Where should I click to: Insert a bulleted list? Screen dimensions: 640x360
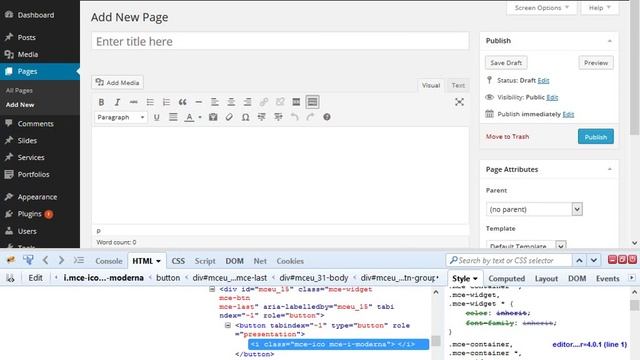(150, 102)
